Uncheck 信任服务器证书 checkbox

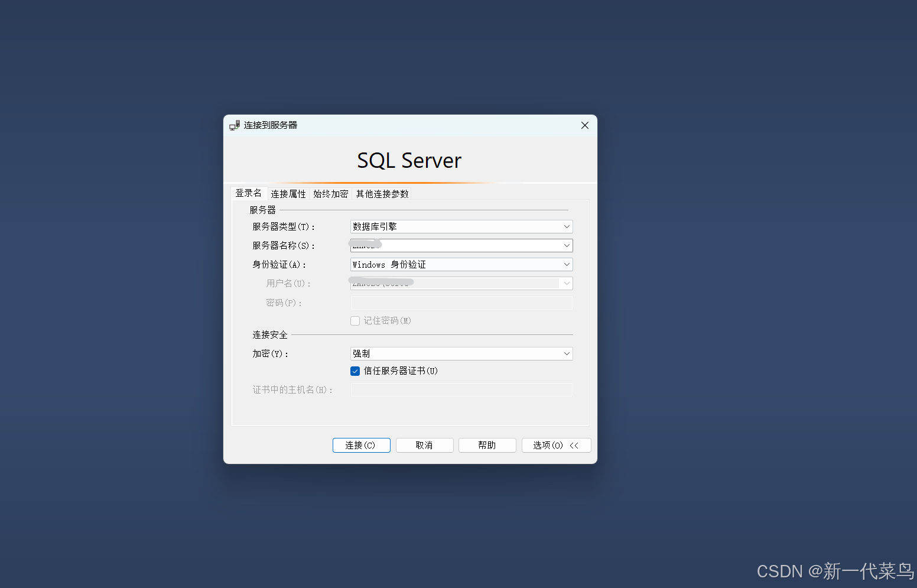click(x=355, y=371)
